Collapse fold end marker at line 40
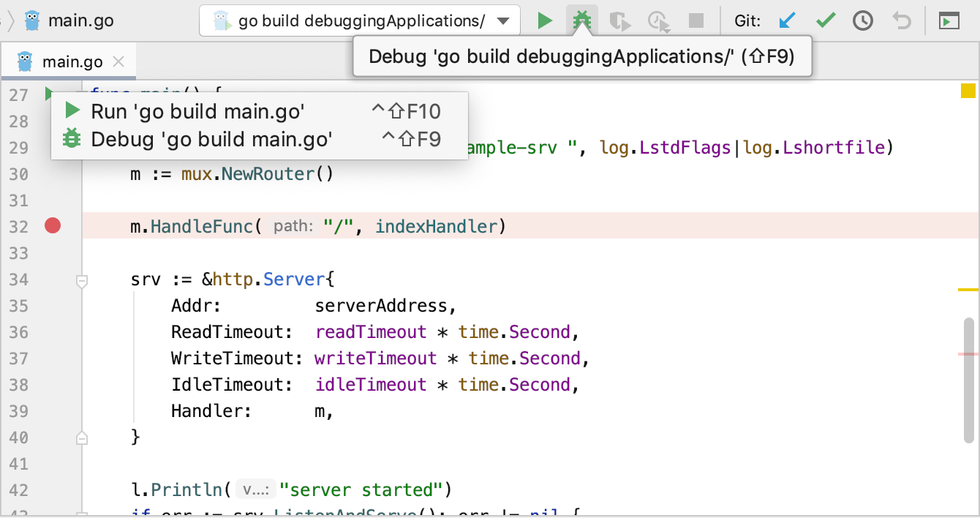This screenshot has width=980, height=518. tap(82, 438)
